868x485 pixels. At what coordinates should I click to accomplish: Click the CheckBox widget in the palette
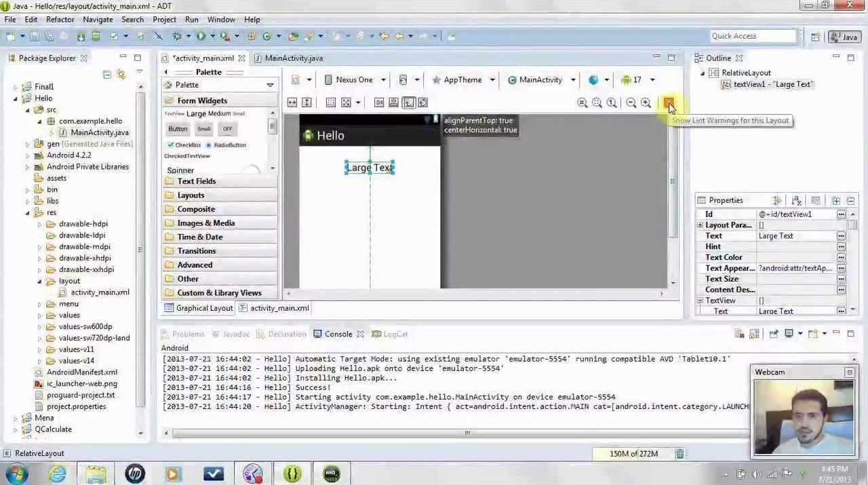tap(184, 144)
